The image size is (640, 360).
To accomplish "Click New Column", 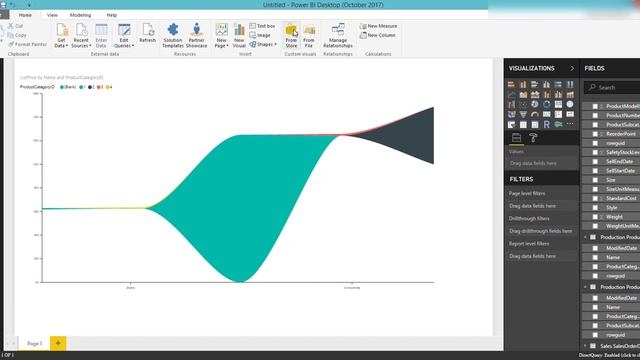I will point(378,35).
